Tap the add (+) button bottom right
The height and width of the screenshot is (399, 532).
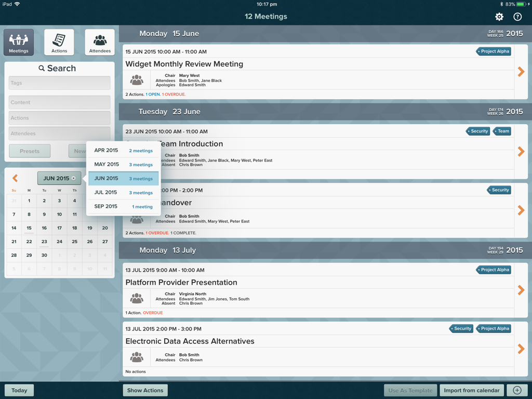pos(517,390)
